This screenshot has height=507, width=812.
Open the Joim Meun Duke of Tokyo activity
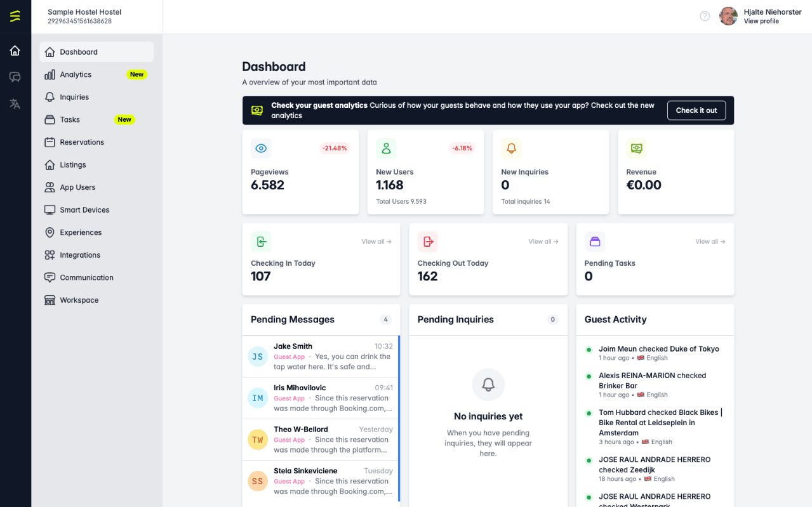(654, 353)
